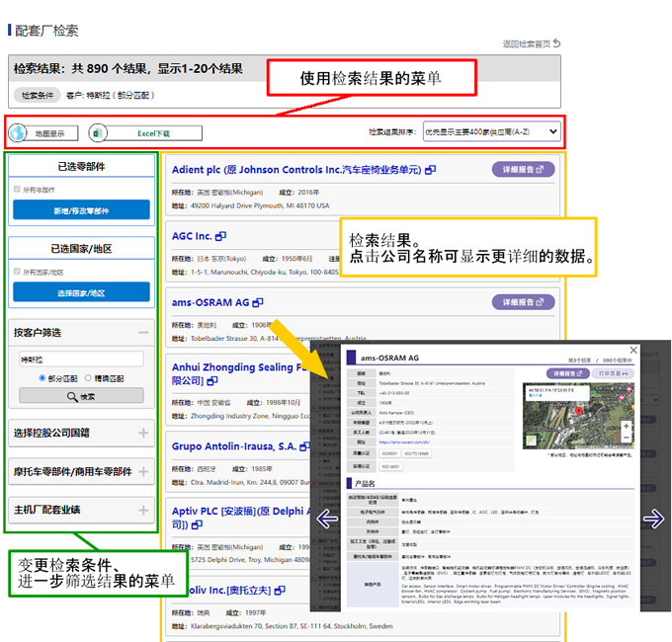
Task: Select the 部分匹配 radio button
Action: coord(42,377)
